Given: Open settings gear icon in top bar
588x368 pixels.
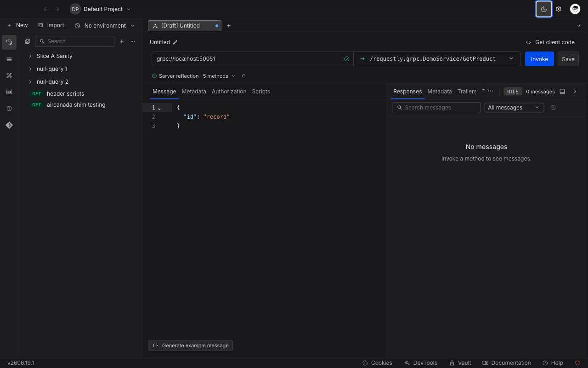Looking at the screenshot, I should tap(559, 9).
